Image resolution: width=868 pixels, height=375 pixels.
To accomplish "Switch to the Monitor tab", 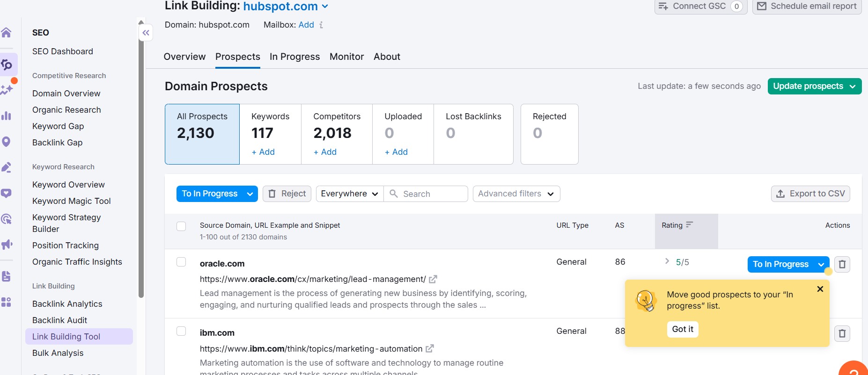I will point(346,57).
